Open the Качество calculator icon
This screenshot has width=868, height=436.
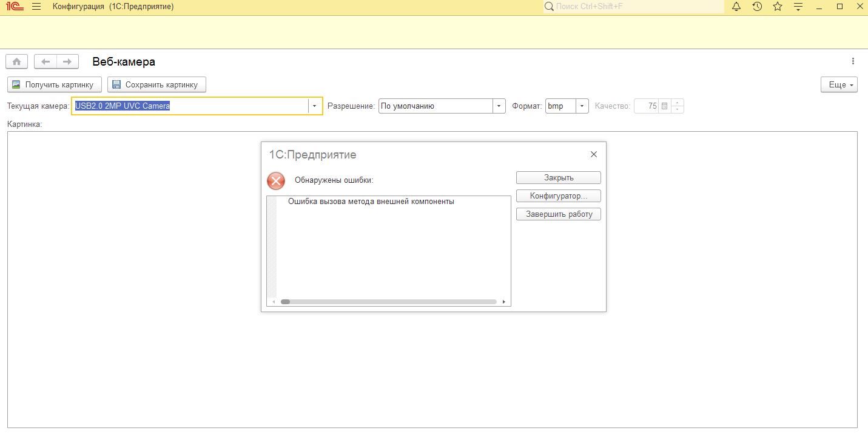[x=664, y=106]
